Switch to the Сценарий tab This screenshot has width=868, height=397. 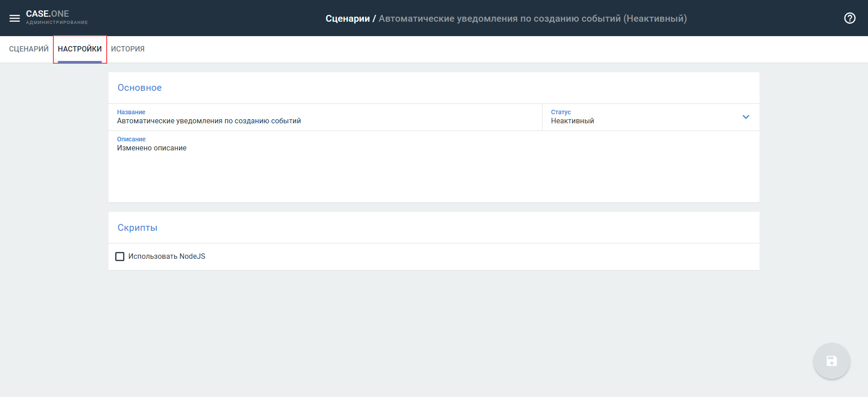28,49
